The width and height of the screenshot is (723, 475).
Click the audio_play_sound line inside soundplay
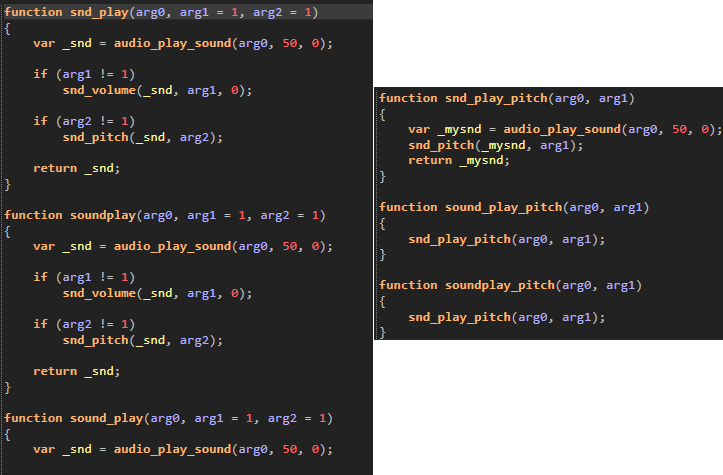(183, 246)
